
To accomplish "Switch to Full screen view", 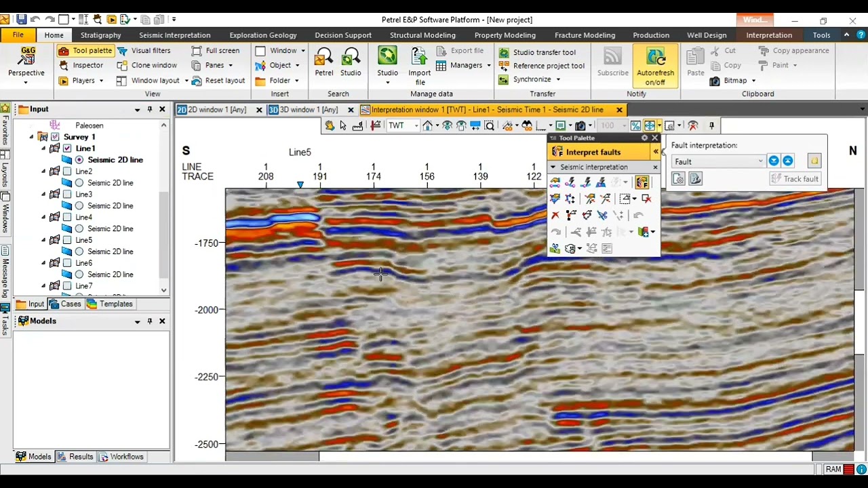I will 215,51.
